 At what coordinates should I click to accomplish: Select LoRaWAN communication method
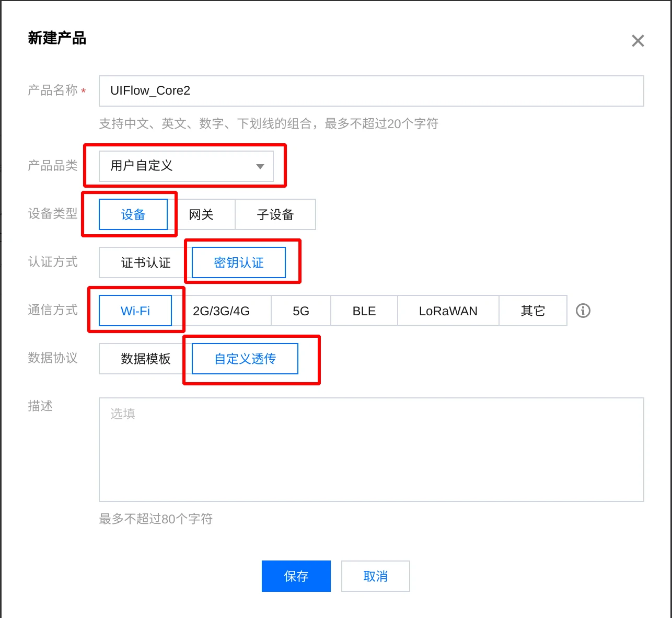pyautogui.click(x=448, y=311)
